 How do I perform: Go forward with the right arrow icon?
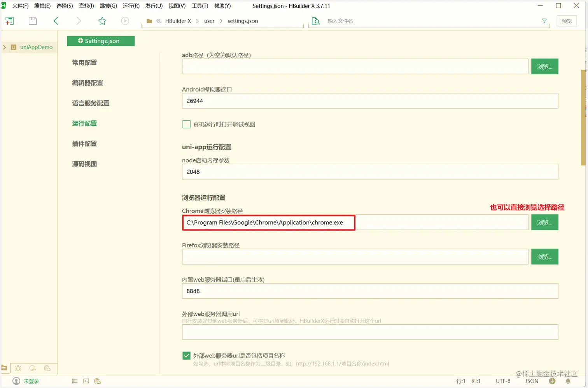pyautogui.click(x=79, y=21)
